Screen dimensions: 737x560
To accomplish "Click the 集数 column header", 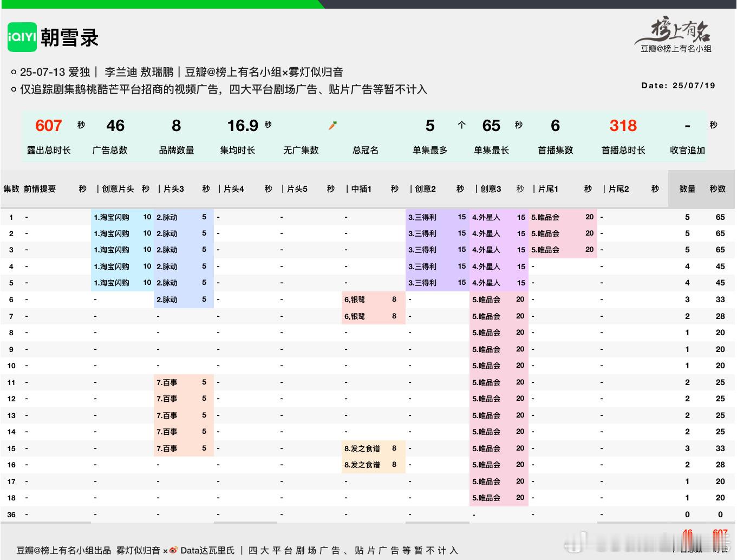I will 11,189.
